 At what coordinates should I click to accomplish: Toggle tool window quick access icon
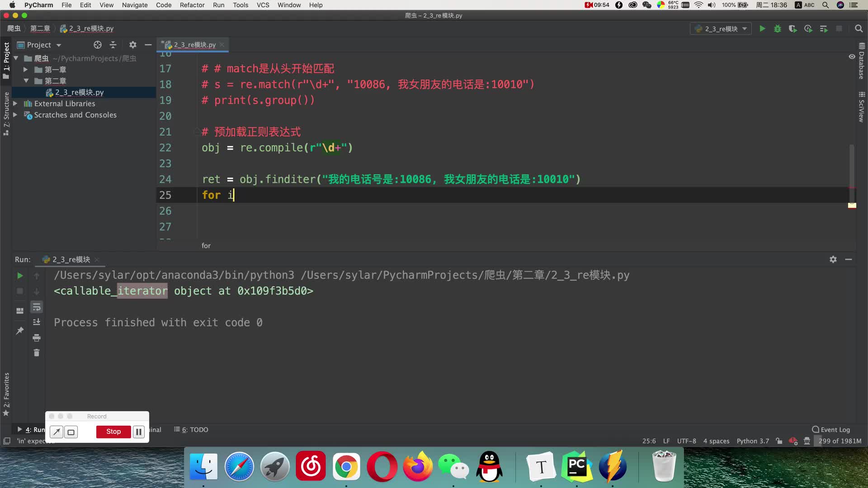[7, 441]
